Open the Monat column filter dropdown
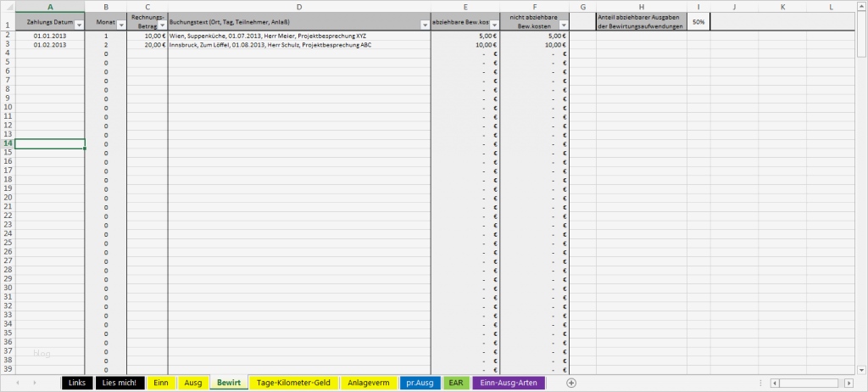868x392 pixels. click(x=120, y=25)
